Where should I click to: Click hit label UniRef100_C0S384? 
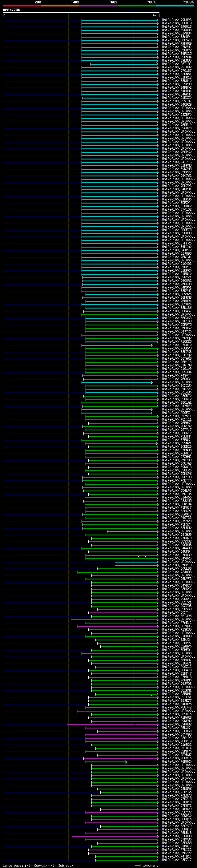(x=177, y=372)
